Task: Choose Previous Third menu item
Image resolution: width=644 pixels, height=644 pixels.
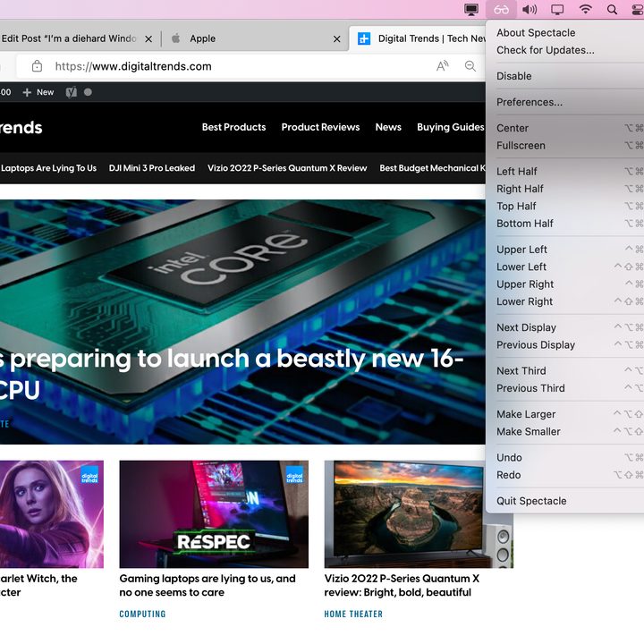Action: tap(564, 388)
